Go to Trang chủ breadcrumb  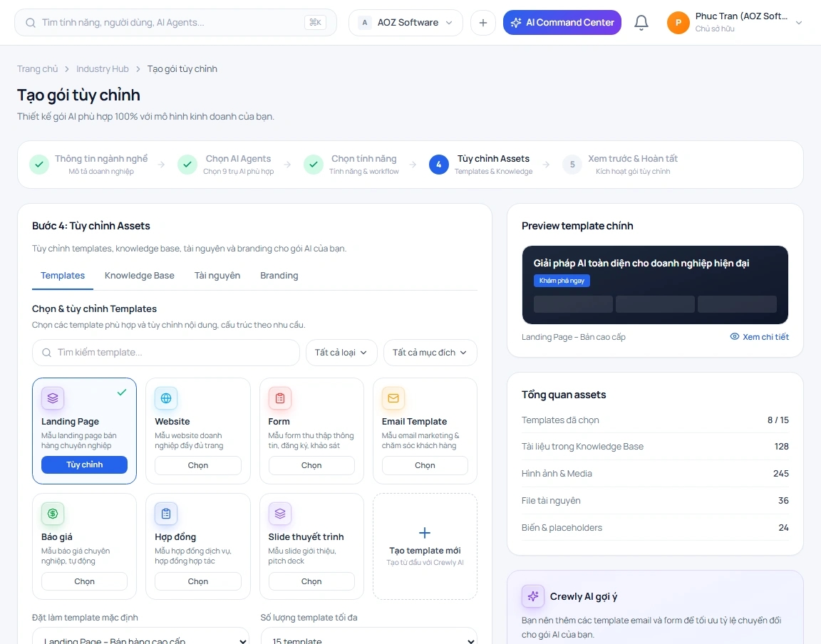(x=37, y=68)
